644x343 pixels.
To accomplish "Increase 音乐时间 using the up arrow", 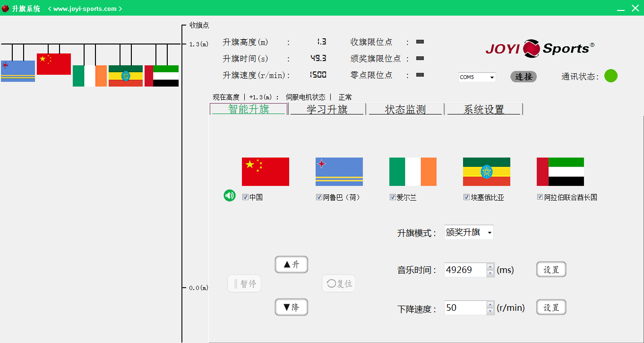I will 490,267.
